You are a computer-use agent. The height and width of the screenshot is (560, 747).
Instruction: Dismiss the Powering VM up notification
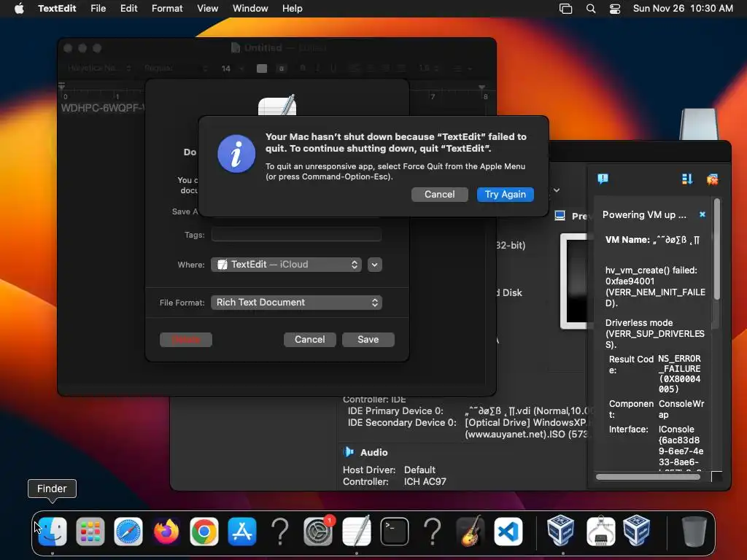click(703, 215)
